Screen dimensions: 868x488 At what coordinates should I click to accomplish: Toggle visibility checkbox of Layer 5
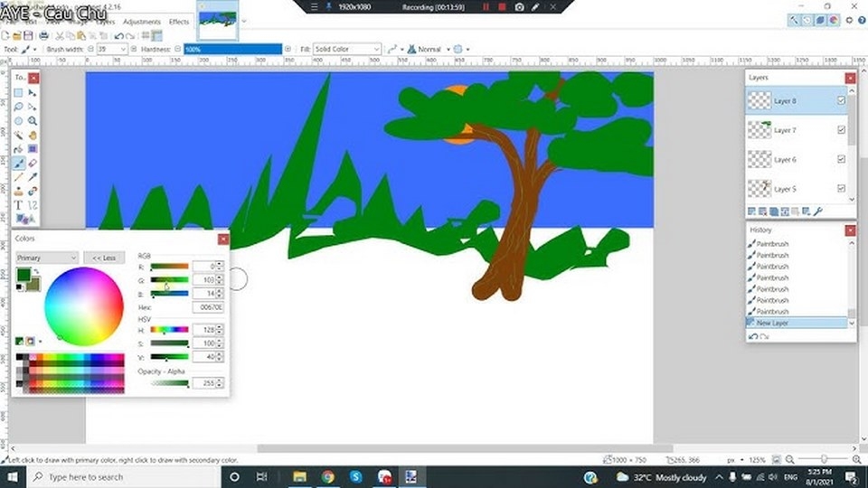pos(842,189)
